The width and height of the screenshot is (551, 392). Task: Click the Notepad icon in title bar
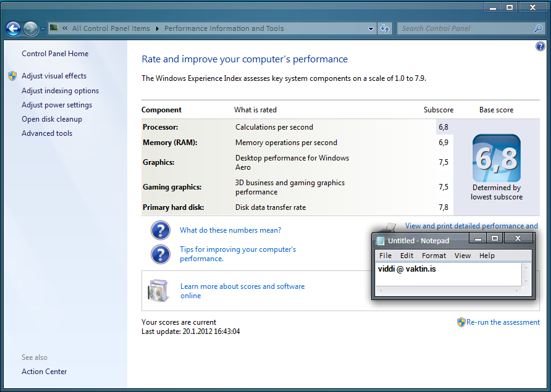381,240
